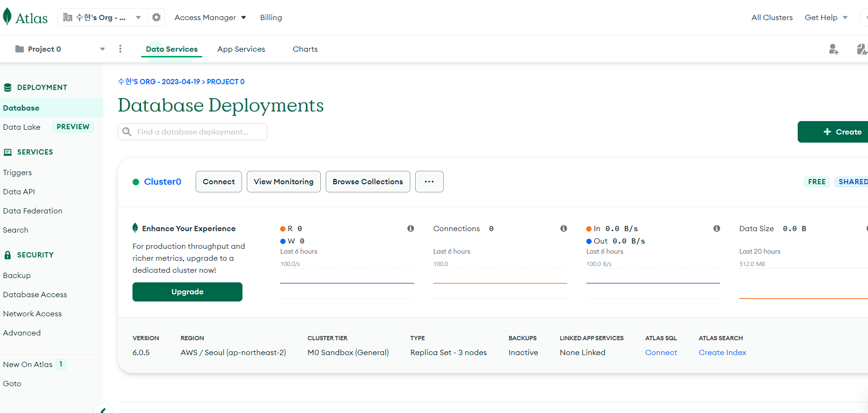868x413 pixels.
Task: Collapse the left sidebar with the chevron
Action: [103, 410]
